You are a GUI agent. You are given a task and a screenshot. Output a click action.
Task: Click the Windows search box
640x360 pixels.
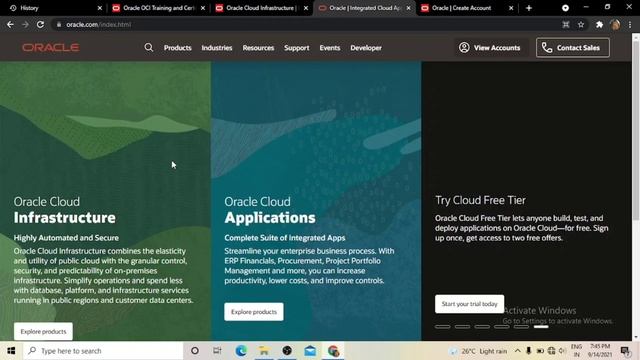pos(103,351)
